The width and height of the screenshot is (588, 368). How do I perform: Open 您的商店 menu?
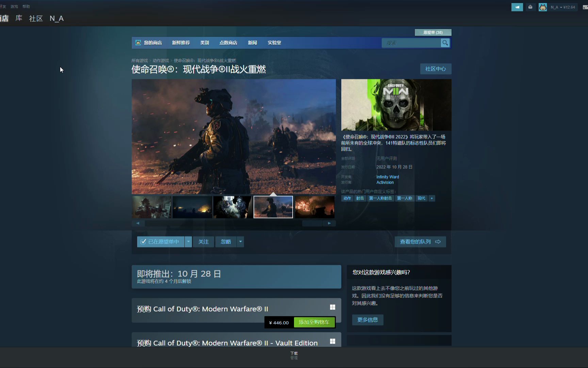(x=152, y=43)
